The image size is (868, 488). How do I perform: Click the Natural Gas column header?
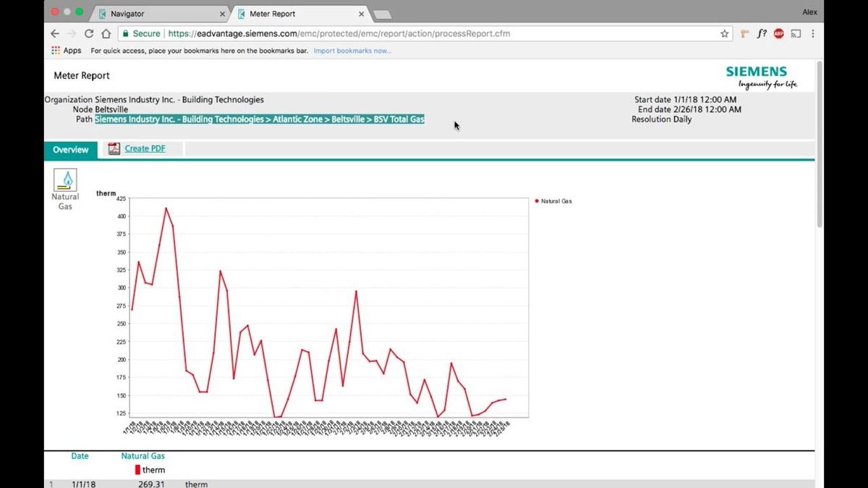[x=143, y=456]
